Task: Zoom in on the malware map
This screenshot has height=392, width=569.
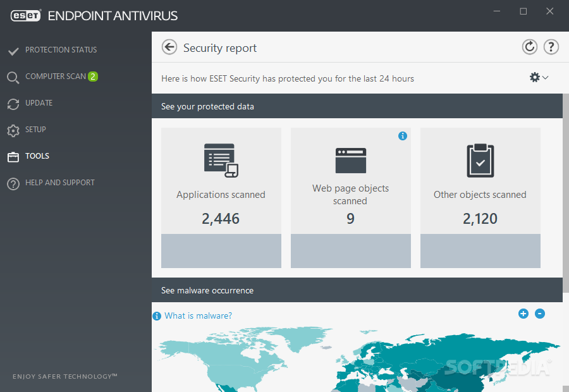Action: pos(523,314)
